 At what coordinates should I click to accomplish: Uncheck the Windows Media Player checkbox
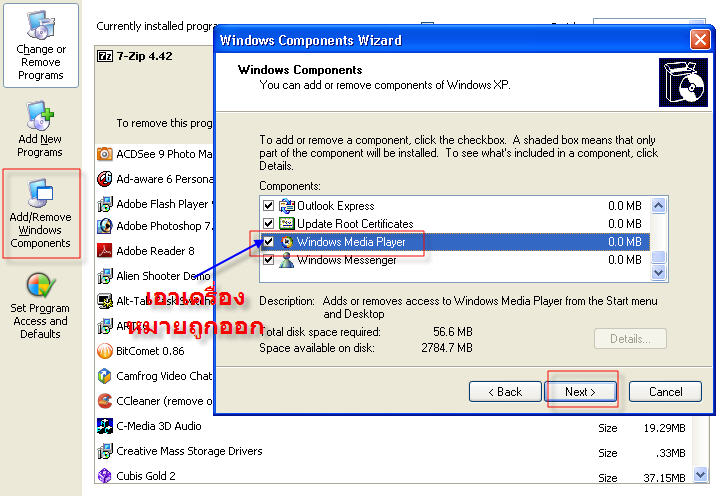pos(268,241)
